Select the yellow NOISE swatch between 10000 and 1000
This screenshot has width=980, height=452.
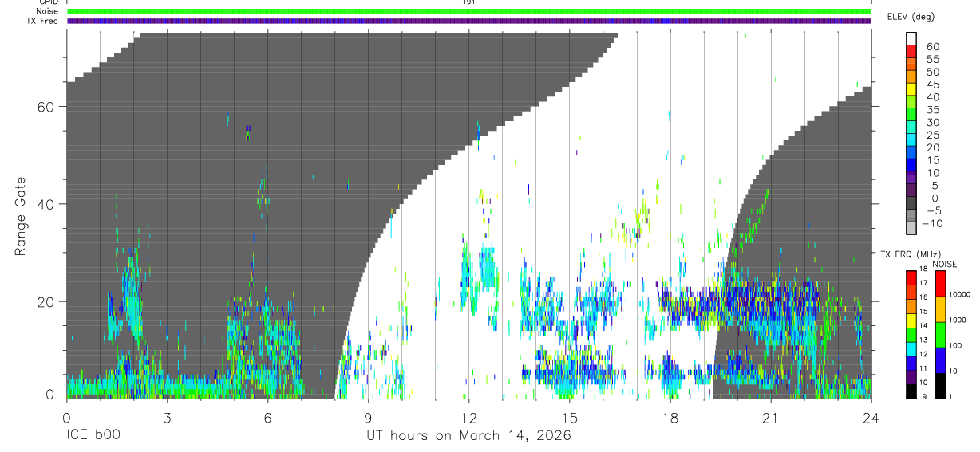[941, 309]
